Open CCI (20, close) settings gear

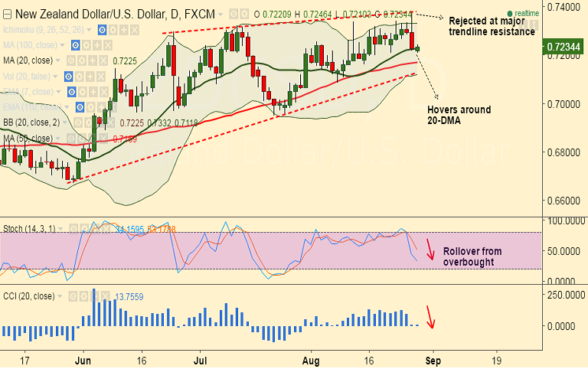pos(83,296)
